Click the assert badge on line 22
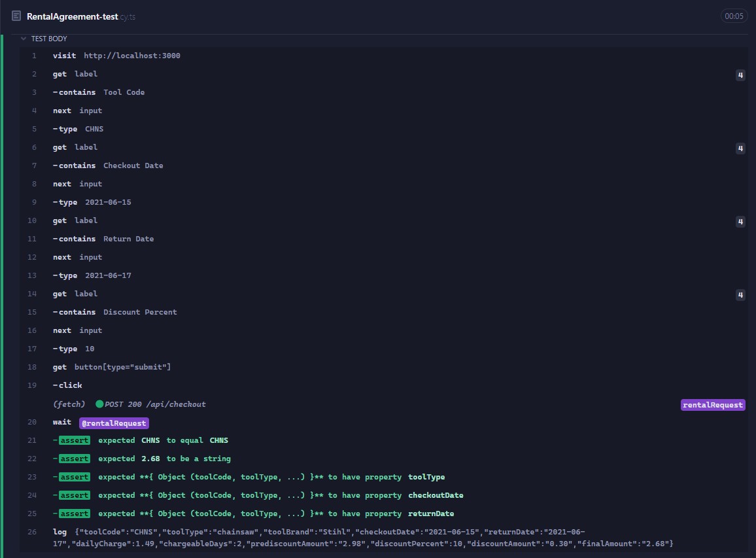 pyautogui.click(x=75, y=459)
